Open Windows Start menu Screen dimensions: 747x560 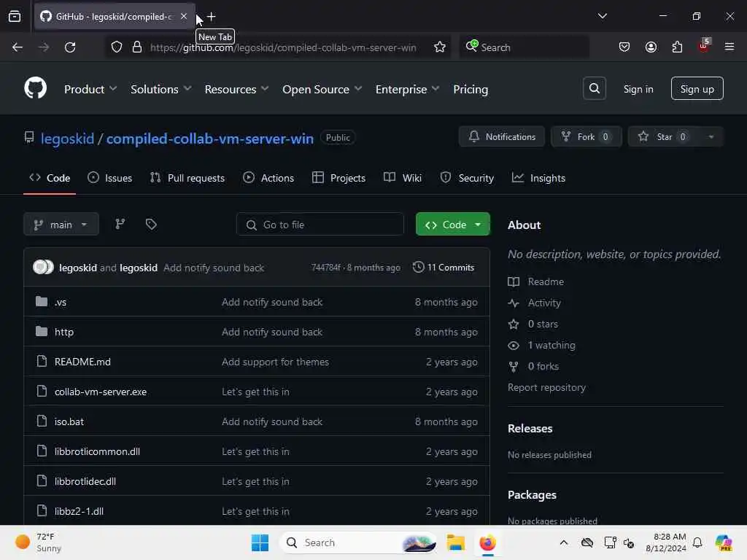(260, 542)
